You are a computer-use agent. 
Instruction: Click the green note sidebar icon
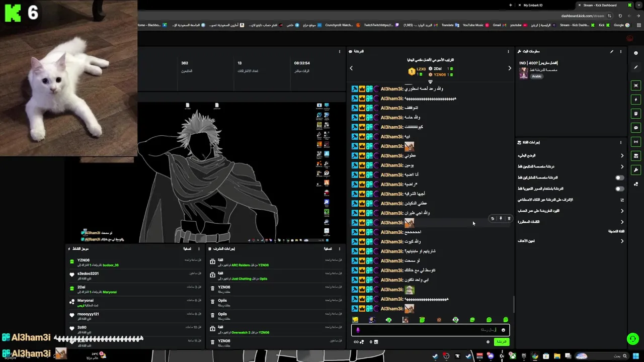point(636,114)
